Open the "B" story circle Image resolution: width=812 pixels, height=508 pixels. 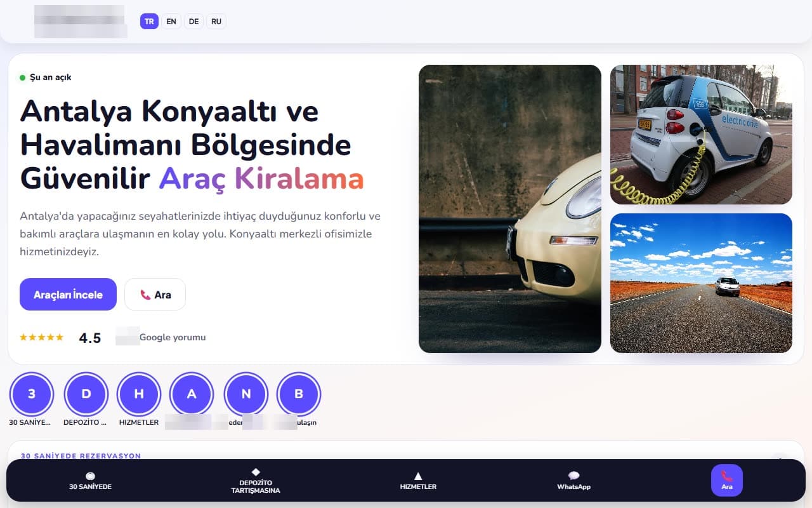click(x=299, y=394)
